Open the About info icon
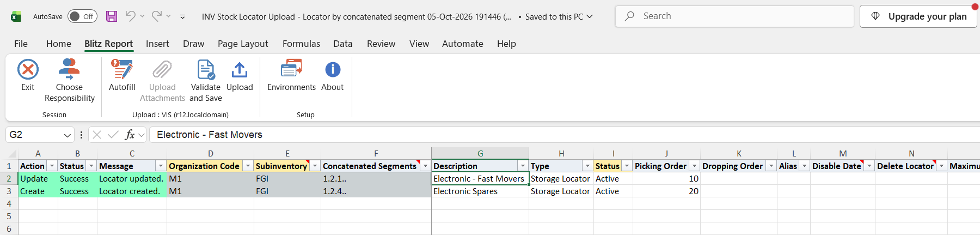980x235 pixels. (x=333, y=70)
